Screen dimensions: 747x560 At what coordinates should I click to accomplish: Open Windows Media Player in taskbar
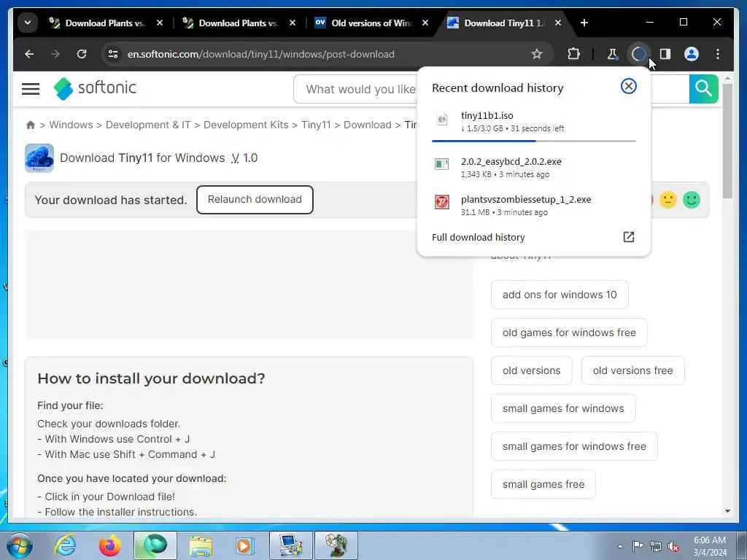pos(245,545)
